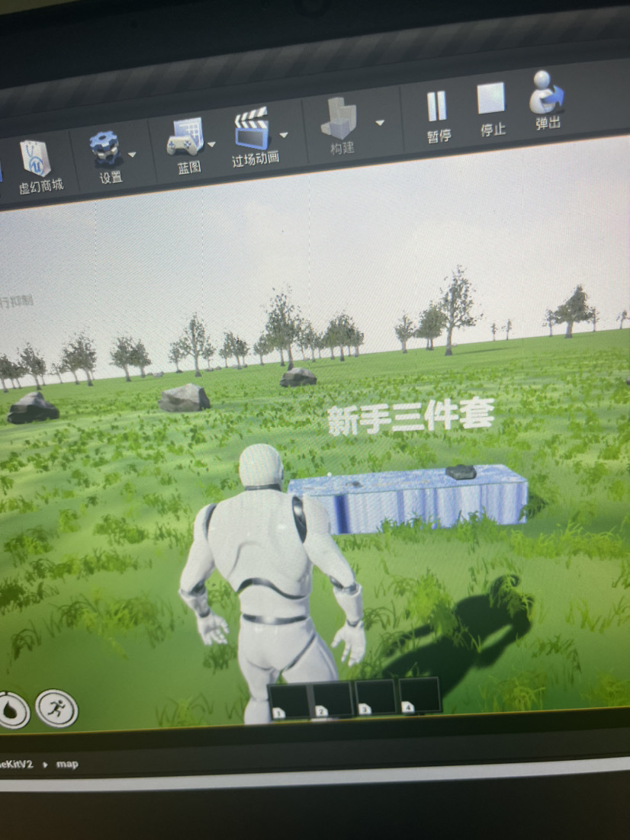Click the water drop HUD icon

[11, 710]
